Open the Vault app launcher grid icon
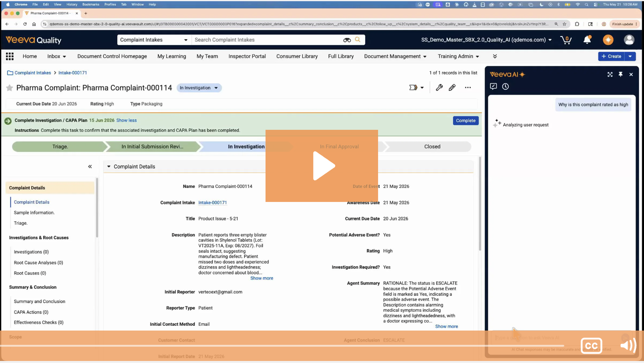The width and height of the screenshot is (644, 363). tap(10, 56)
